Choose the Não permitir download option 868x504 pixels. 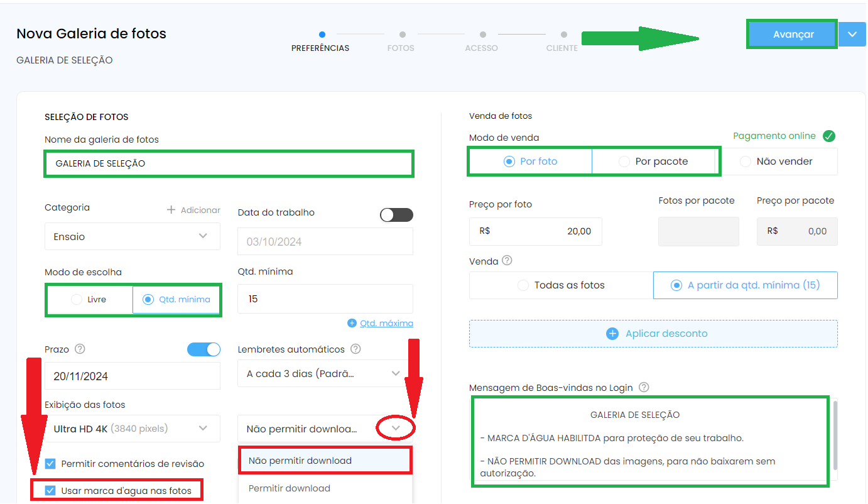[x=325, y=461]
